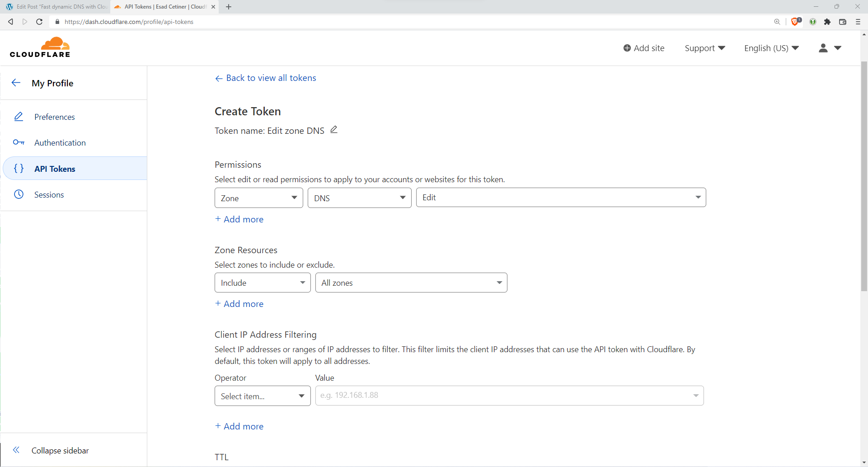Open the browser hamburger menu

point(858,22)
